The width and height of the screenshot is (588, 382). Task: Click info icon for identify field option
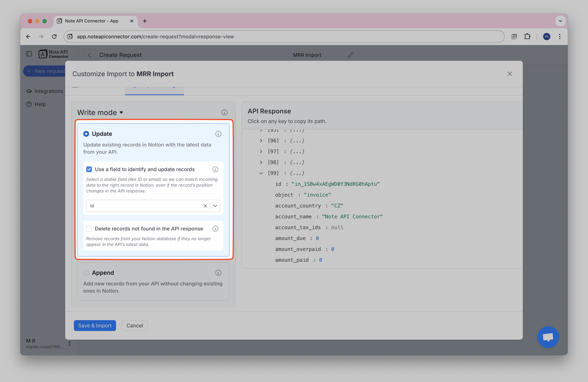tap(215, 169)
